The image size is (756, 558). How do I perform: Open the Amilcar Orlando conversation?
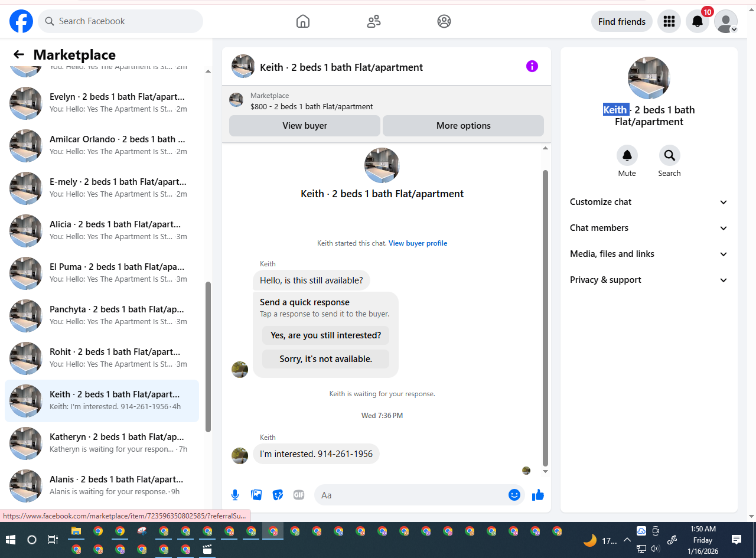coord(102,145)
